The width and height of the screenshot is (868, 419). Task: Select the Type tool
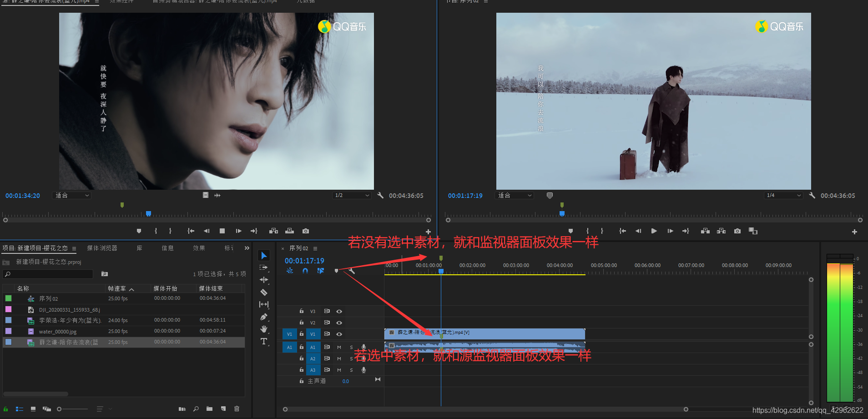click(x=264, y=341)
